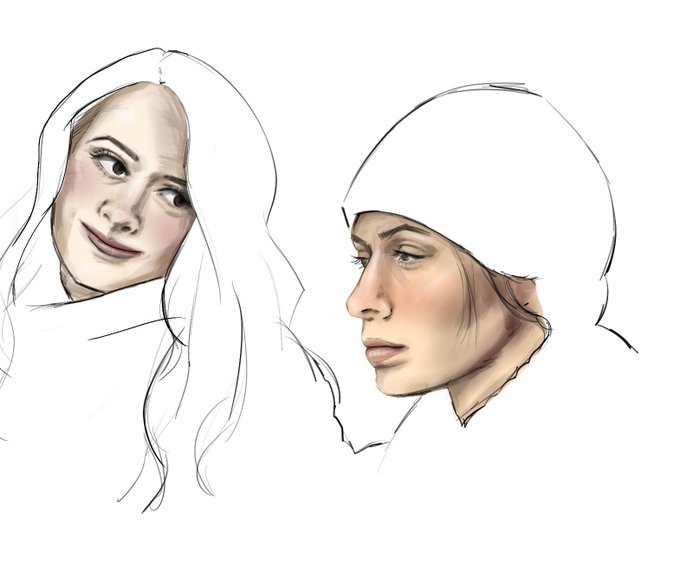
Task: Click the long-haired woman's face on the left
Action: pos(124,189)
